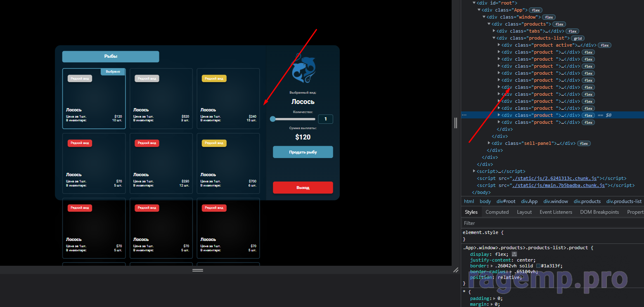Select the fish card priced $700
Image resolution: width=644 pixels, height=307 pixels.
228,163
